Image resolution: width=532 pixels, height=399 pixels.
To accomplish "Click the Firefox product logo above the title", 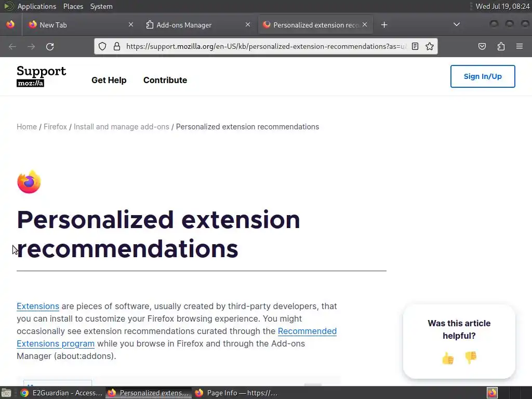I will click(29, 182).
